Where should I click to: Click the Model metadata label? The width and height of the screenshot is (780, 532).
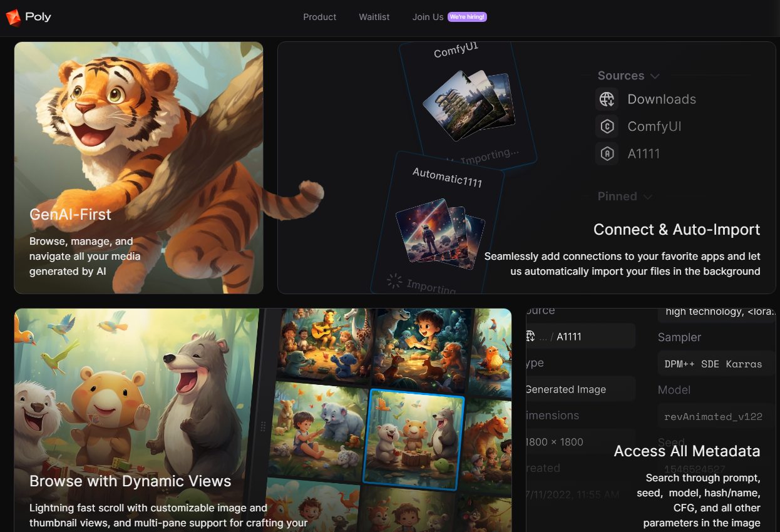674,390
